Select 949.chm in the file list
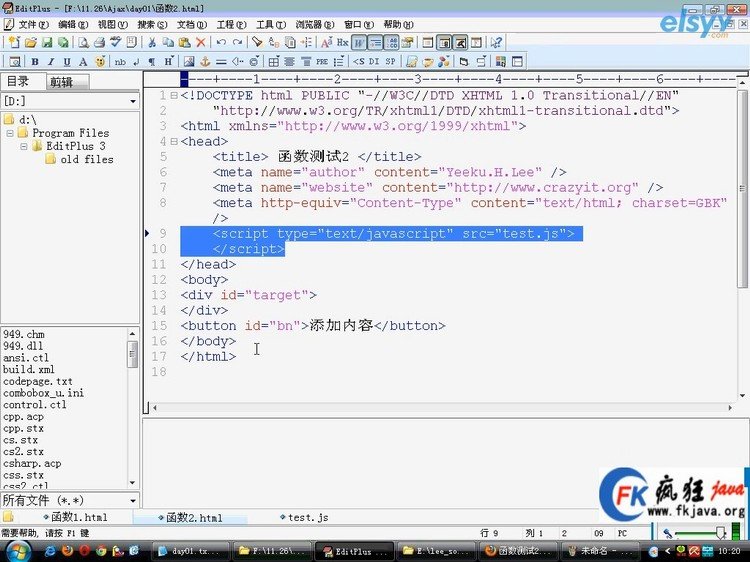 (x=23, y=334)
